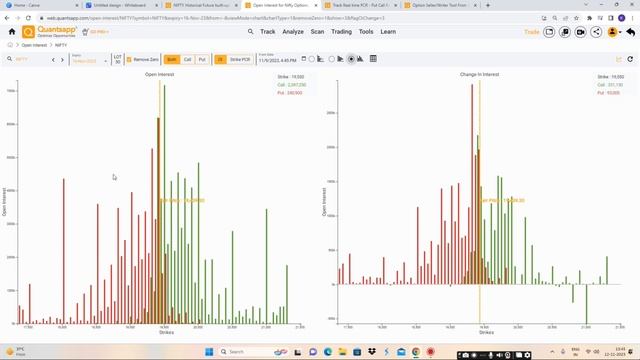Open a new browser tab
Image resolution: width=640 pixels, height=360 pixels.
488,5
